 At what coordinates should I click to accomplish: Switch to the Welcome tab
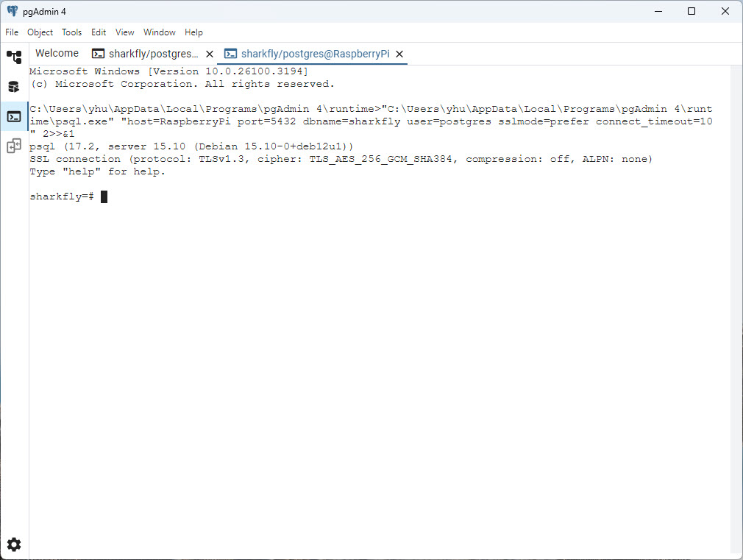57,53
